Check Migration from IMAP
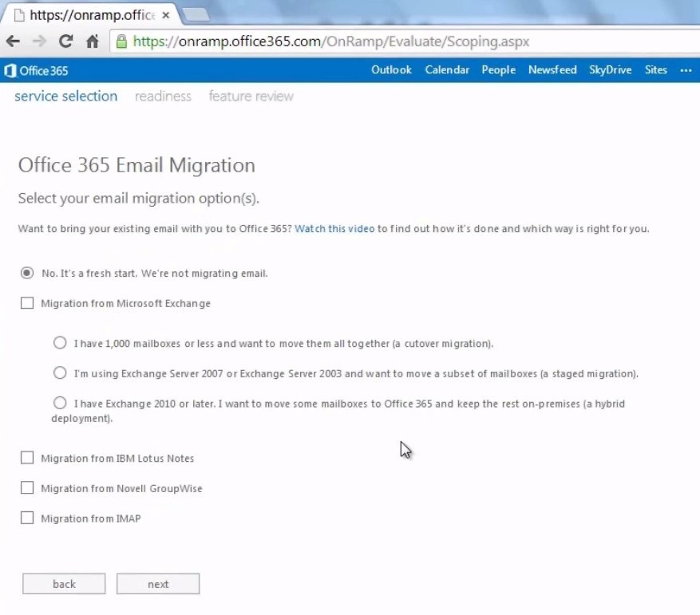The width and height of the screenshot is (700, 615). coord(27,518)
